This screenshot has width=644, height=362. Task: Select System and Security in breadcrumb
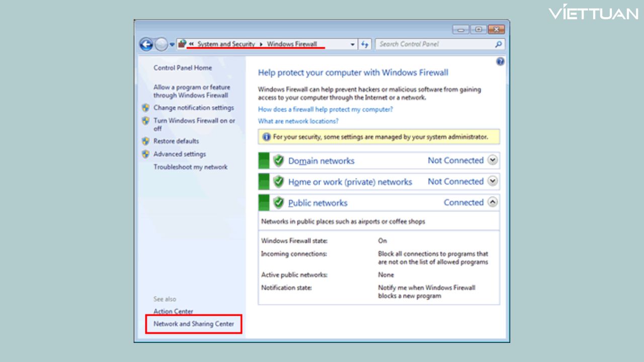226,44
